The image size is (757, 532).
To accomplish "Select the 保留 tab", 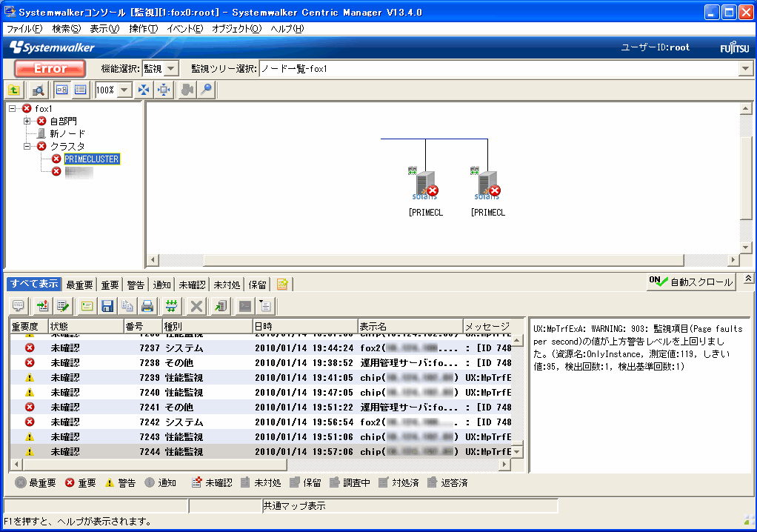I will coord(257,285).
